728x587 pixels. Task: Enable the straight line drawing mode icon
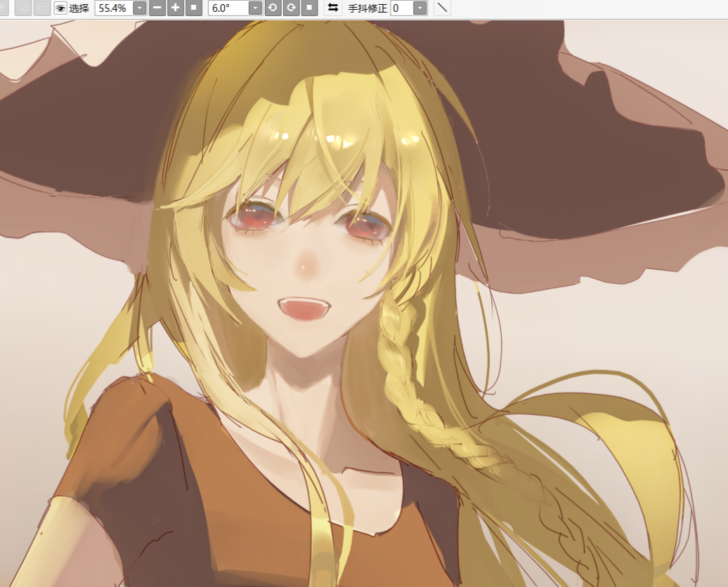(x=442, y=8)
